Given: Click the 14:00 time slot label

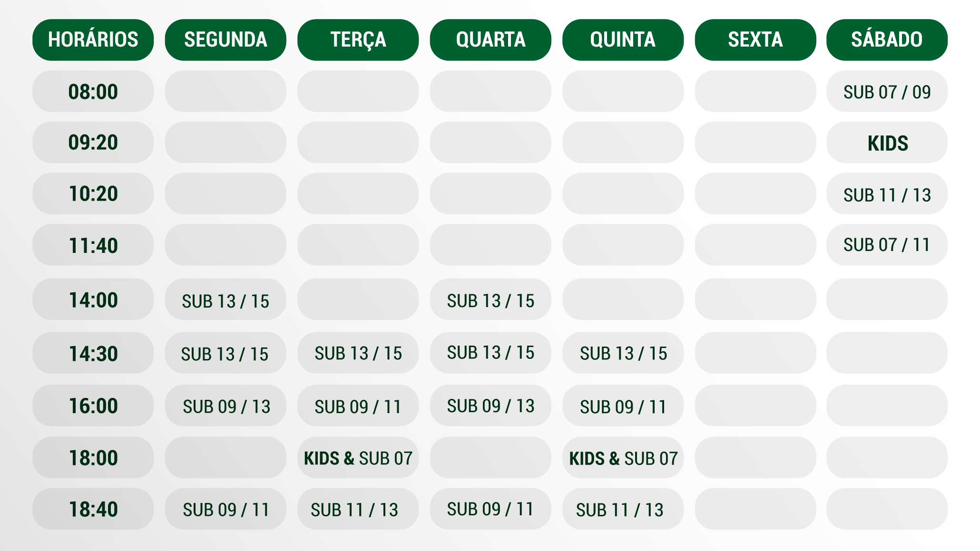Looking at the screenshot, I should [93, 300].
